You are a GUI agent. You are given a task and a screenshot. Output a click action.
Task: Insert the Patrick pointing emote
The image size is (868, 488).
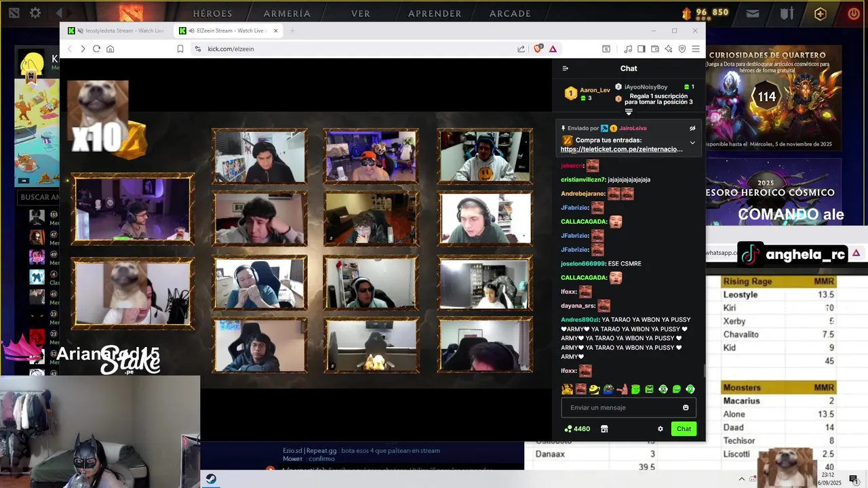[622, 389]
